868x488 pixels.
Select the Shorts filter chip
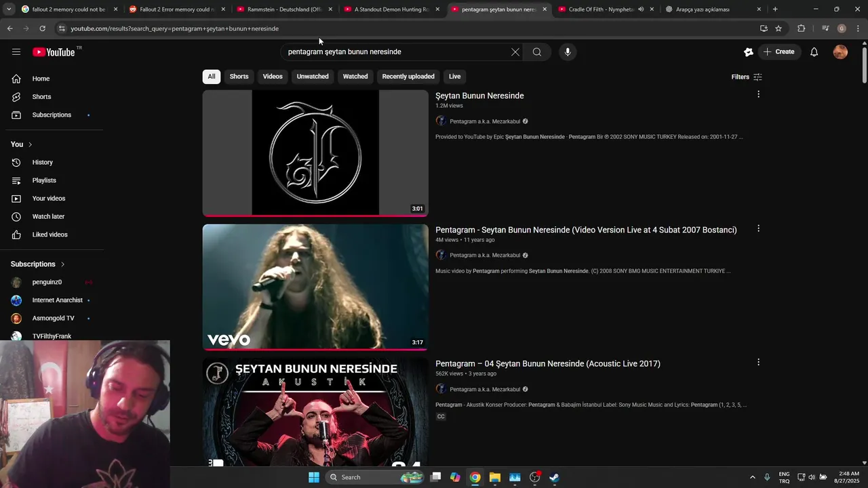239,77
